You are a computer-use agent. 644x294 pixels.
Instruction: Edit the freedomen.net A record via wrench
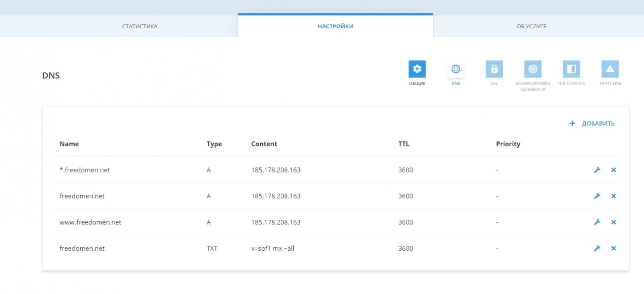(597, 196)
